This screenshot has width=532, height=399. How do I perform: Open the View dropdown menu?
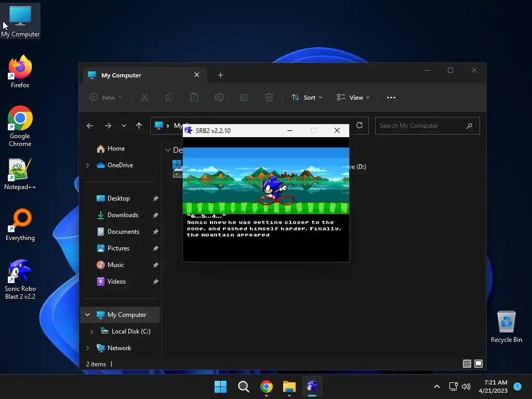point(353,97)
